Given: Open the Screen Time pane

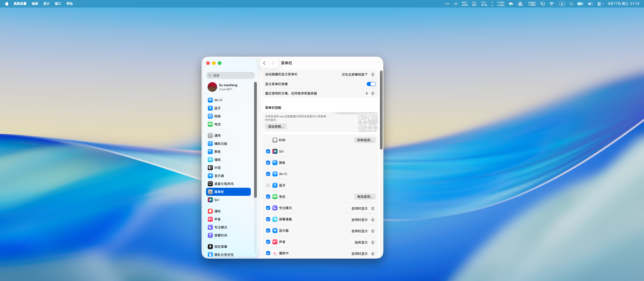Looking at the screenshot, I should 220,235.
